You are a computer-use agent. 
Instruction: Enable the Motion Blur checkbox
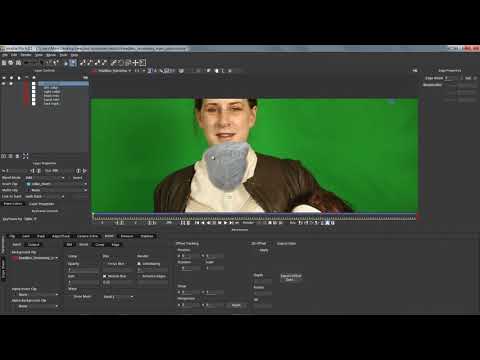coord(105,276)
